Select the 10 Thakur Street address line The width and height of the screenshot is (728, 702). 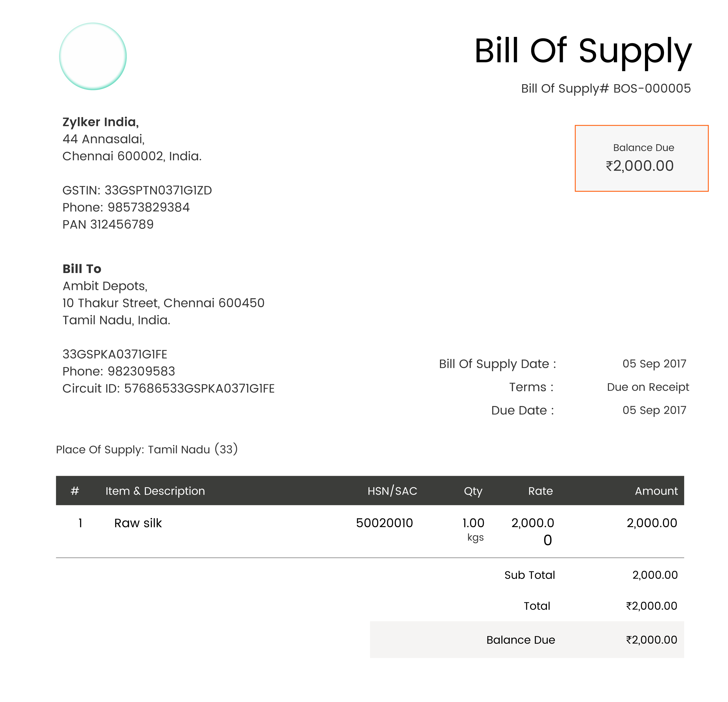coord(163,303)
